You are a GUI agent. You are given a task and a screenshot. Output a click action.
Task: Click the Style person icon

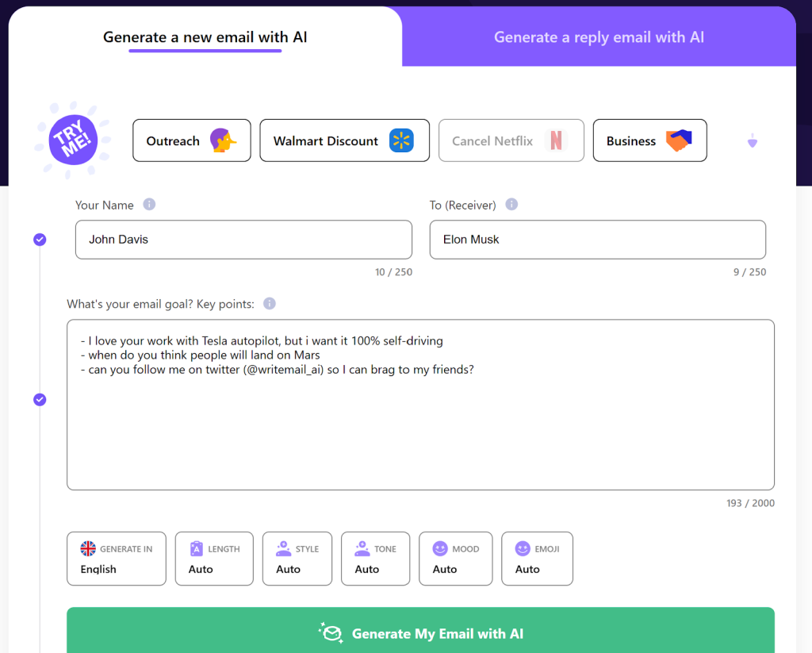point(284,548)
